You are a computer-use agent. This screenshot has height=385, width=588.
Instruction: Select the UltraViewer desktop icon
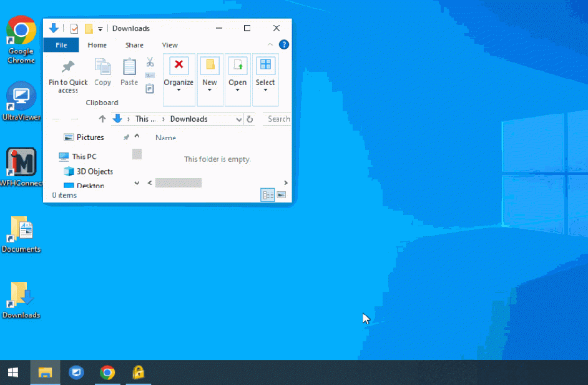click(x=21, y=97)
